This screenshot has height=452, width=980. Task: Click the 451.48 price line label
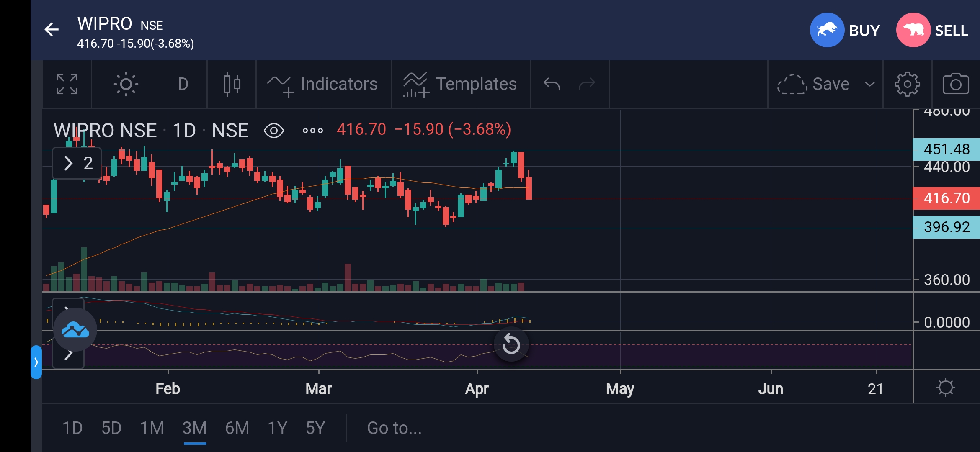pos(946,149)
